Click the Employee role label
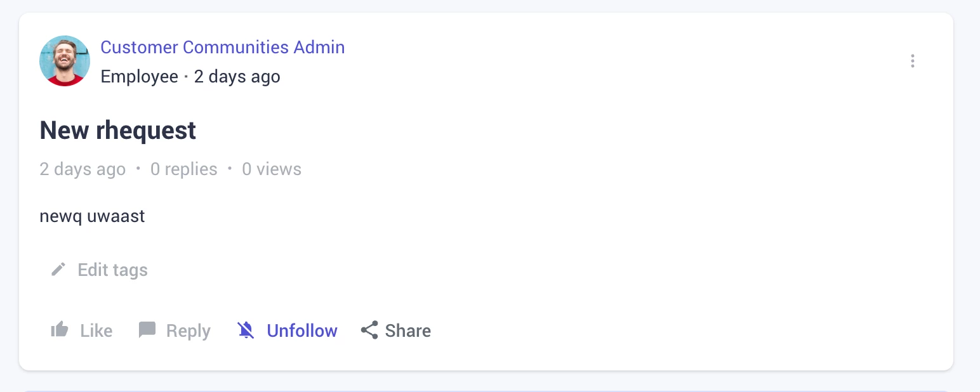980x392 pixels. click(140, 77)
